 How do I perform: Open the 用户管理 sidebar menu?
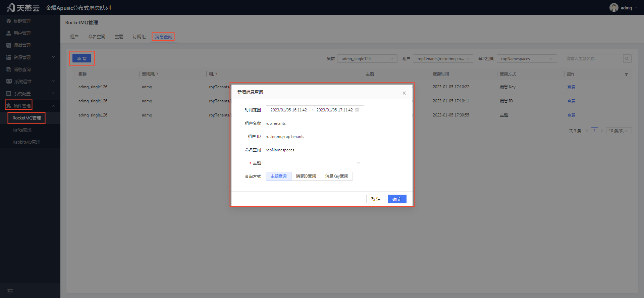click(x=30, y=33)
